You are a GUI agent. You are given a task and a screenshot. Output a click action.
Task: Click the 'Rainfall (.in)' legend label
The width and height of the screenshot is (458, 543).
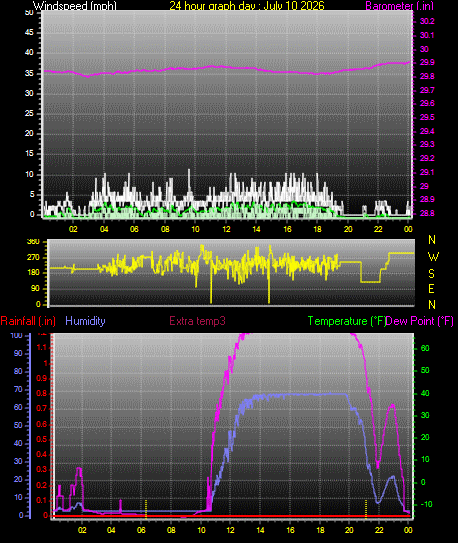pyautogui.click(x=28, y=321)
